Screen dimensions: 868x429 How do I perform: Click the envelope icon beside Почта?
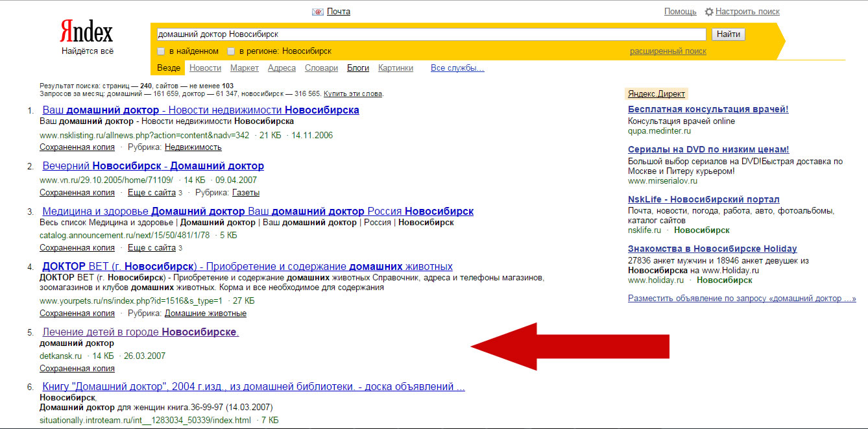[x=318, y=12]
